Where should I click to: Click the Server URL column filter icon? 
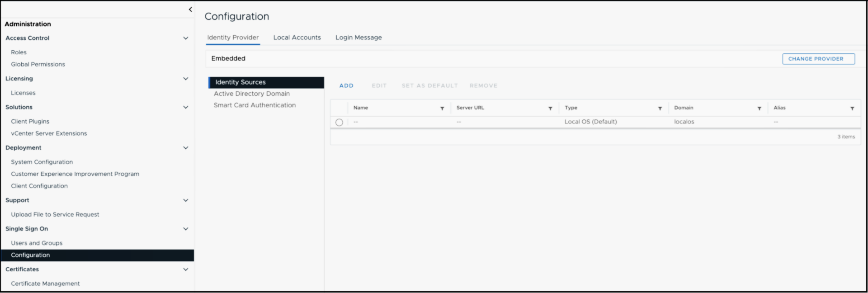pyautogui.click(x=550, y=109)
